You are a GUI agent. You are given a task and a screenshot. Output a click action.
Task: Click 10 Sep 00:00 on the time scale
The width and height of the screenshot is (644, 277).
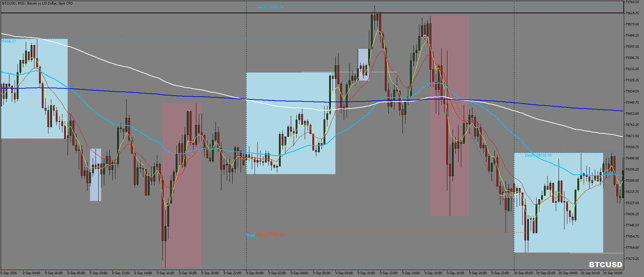click(523, 273)
